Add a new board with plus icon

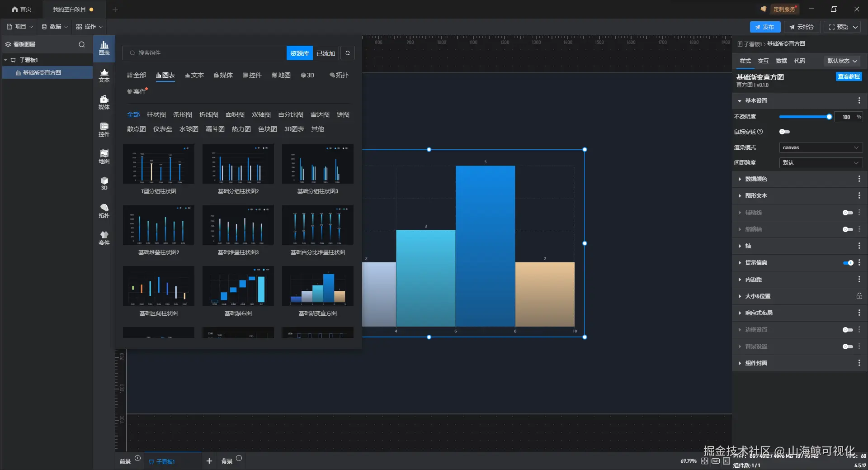point(209,461)
